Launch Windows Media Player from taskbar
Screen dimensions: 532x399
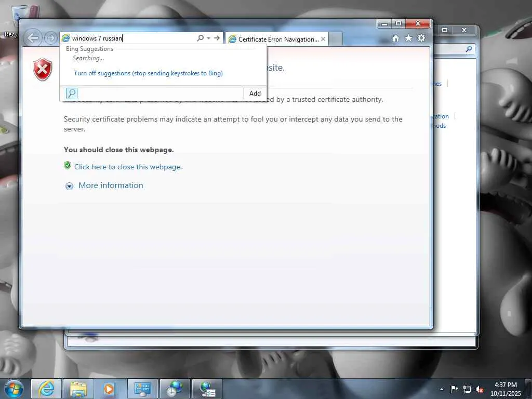[x=109, y=389]
